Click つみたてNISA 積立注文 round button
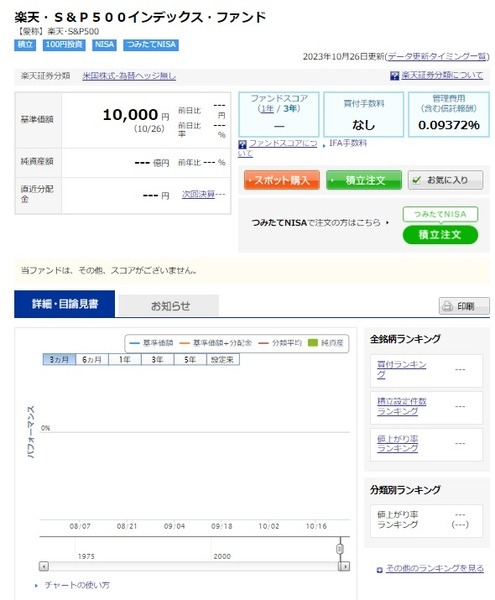The image size is (495, 600). [440, 235]
